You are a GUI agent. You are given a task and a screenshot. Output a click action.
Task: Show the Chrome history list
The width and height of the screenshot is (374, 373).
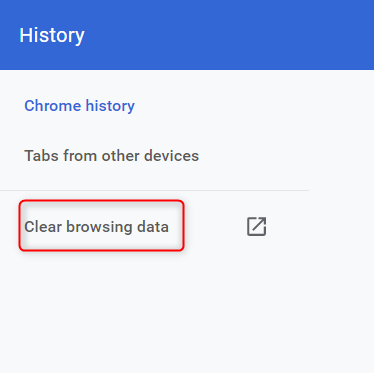coord(79,106)
